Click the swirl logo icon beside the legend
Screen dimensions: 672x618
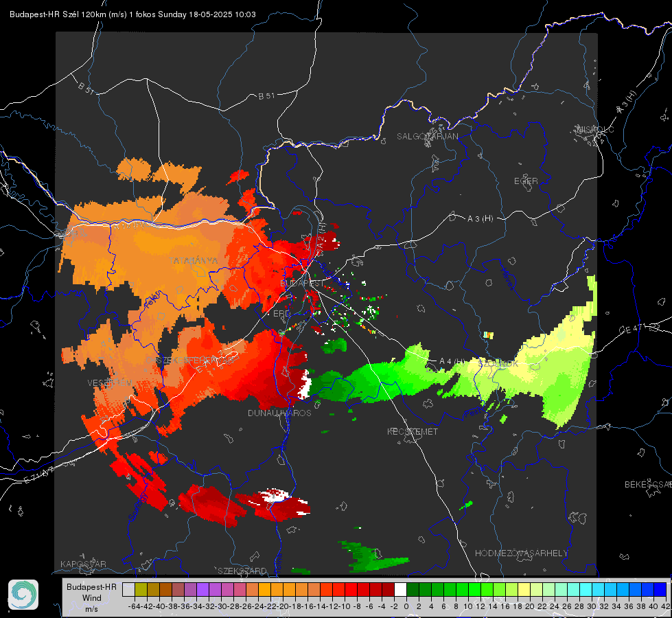[23, 595]
